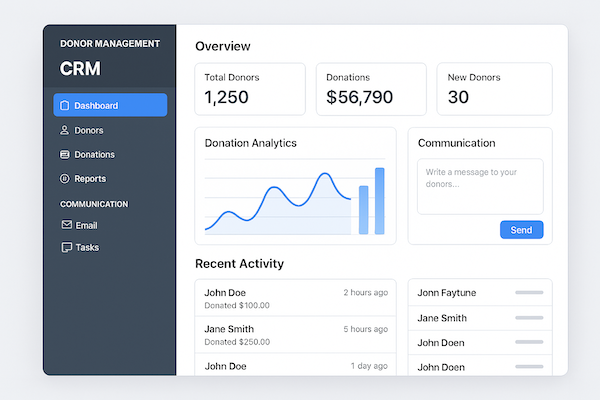Click the message to donors text box

(x=480, y=186)
